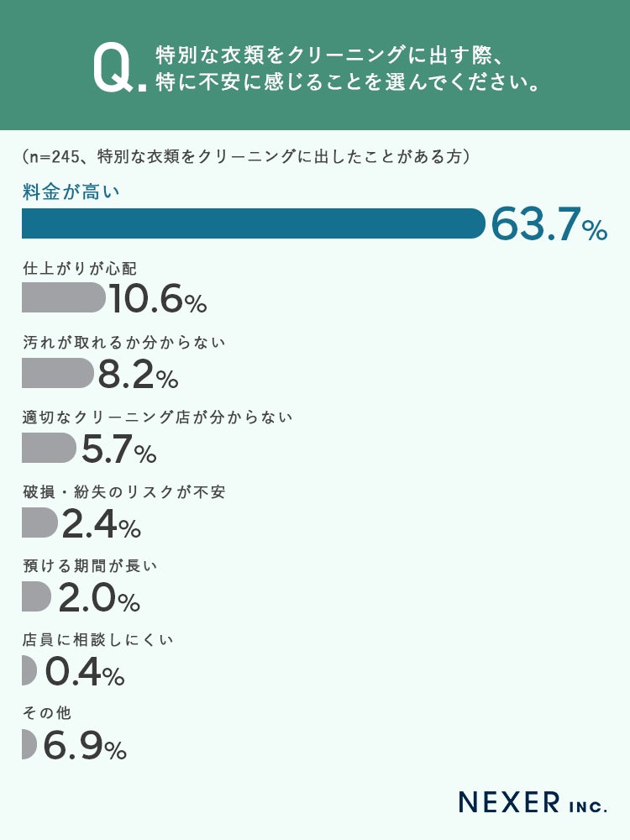Click the 0.4% value label
630x840 pixels.
(x=84, y=672)
